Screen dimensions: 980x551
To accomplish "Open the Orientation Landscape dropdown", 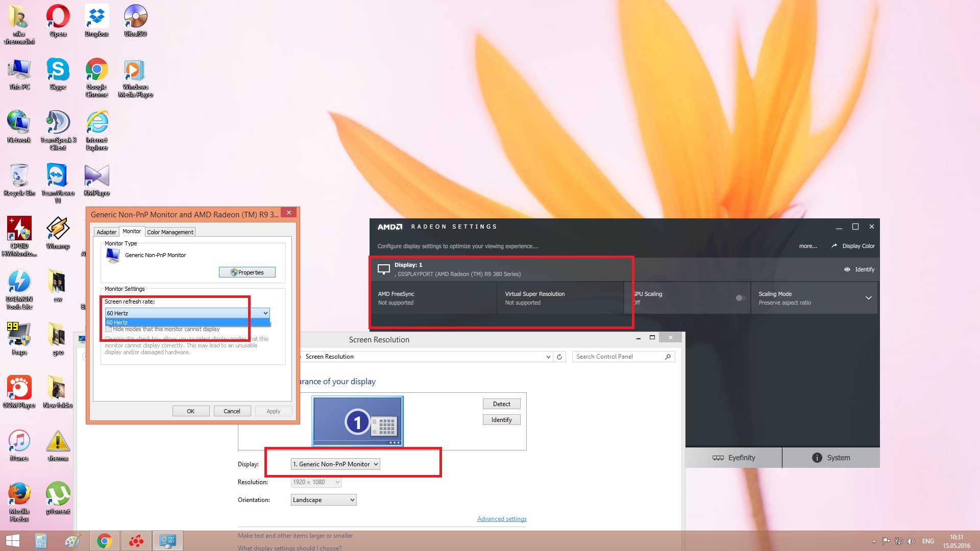I will (x=323, y=500).
